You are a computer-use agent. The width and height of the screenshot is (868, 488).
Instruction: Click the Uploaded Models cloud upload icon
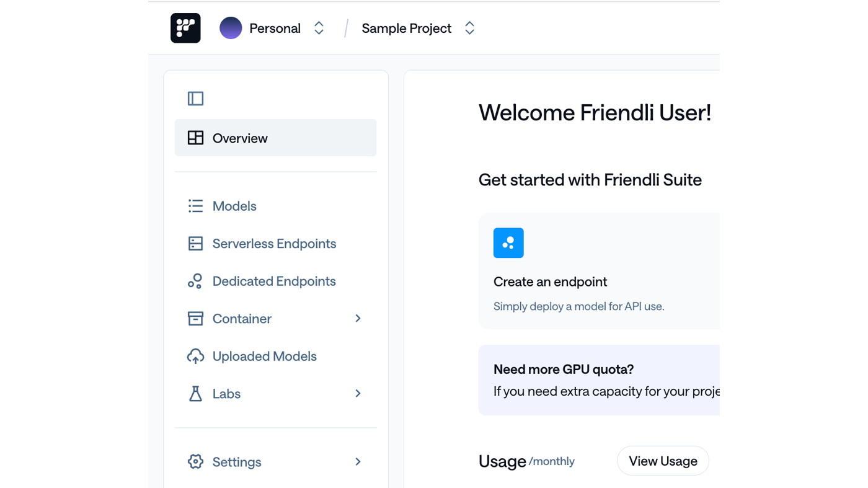click(x=195, y=356)
